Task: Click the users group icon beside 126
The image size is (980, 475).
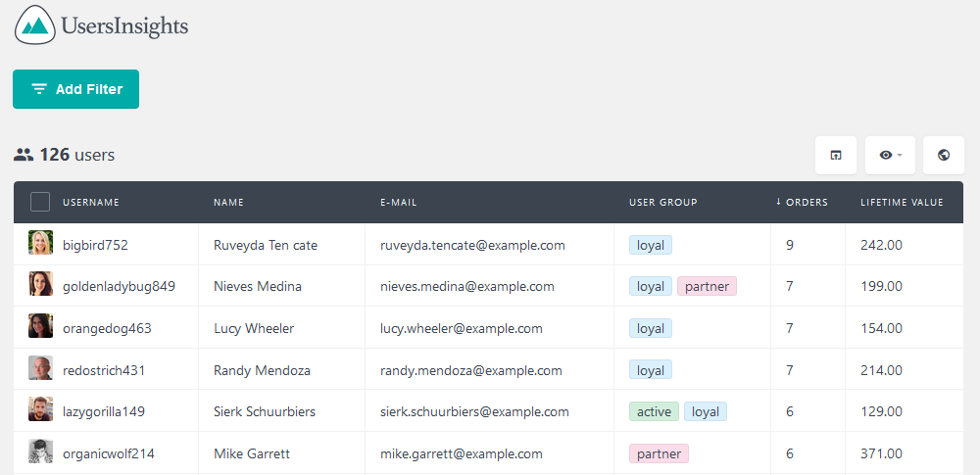Action: point(24,155)
